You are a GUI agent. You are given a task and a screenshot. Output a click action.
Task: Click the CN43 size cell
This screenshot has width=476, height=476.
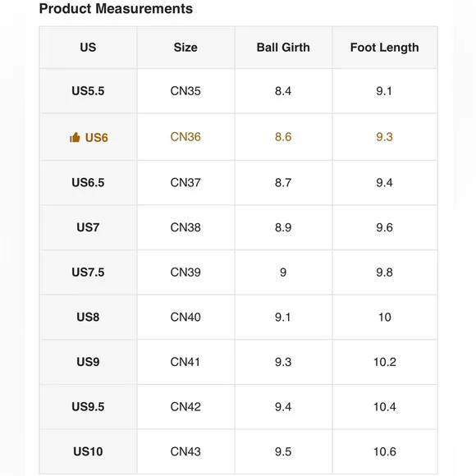click(x=185, y=451)
